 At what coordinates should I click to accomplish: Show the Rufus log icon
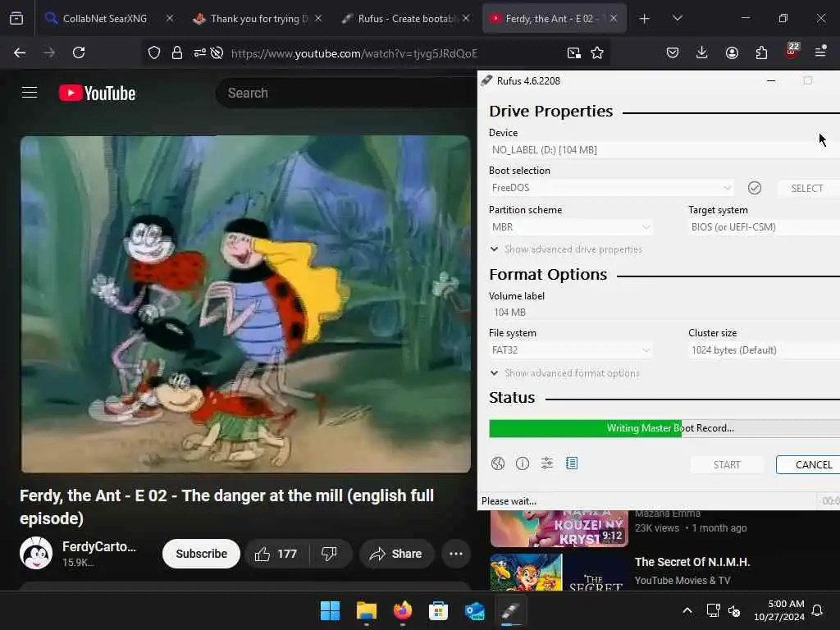(572, 463)
